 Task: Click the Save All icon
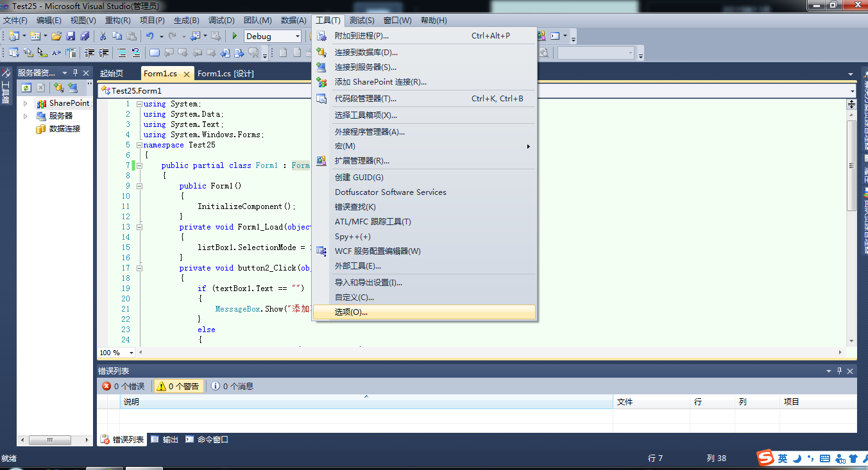85,37
